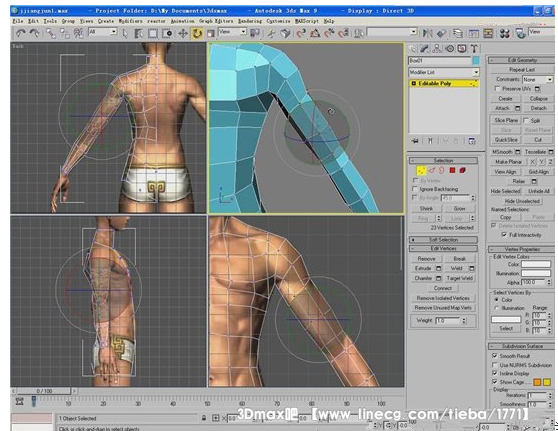
Task: Open the Layer Manager icon
Action: coord(458,33)
